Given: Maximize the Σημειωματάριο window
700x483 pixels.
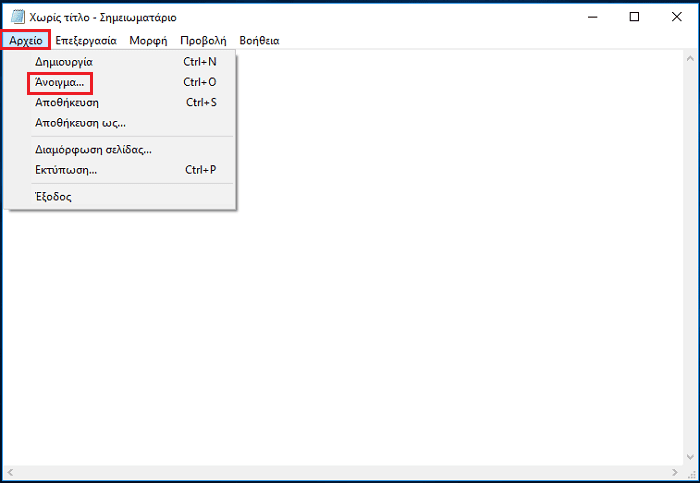Looking at the screenshot, I should tap(634, 17).
